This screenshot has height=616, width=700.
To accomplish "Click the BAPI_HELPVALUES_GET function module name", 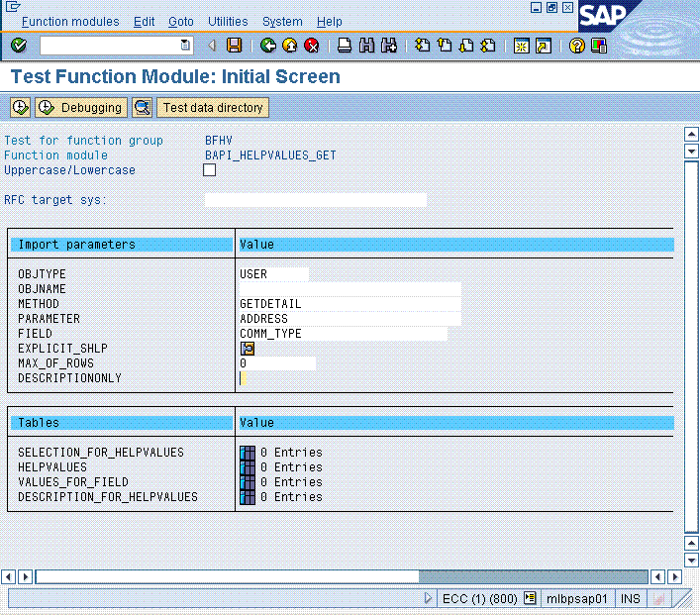I will [270, 155].
